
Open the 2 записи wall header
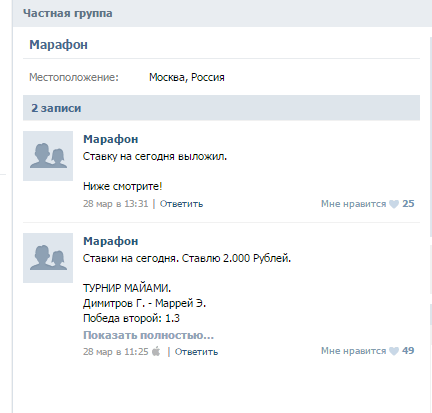(x=221, y=108)
